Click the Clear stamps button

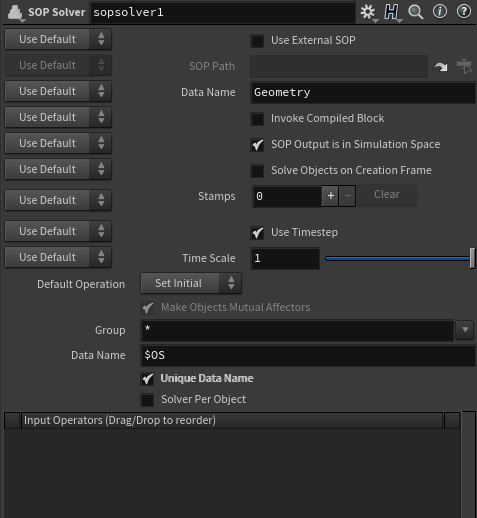pos(387,195)
